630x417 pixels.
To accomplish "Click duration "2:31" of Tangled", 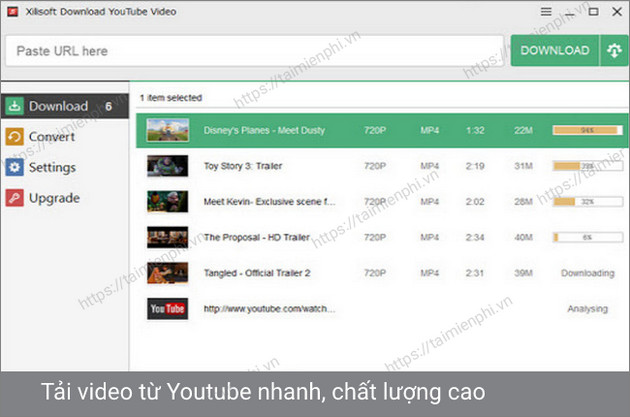I will (475, 273).
